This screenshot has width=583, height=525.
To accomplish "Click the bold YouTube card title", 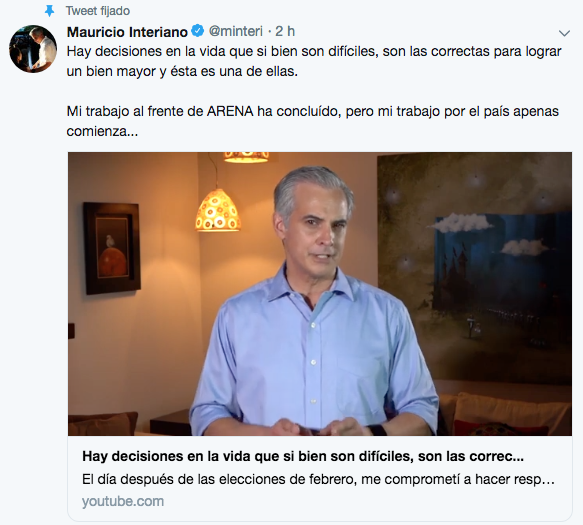I will point(303,456).
